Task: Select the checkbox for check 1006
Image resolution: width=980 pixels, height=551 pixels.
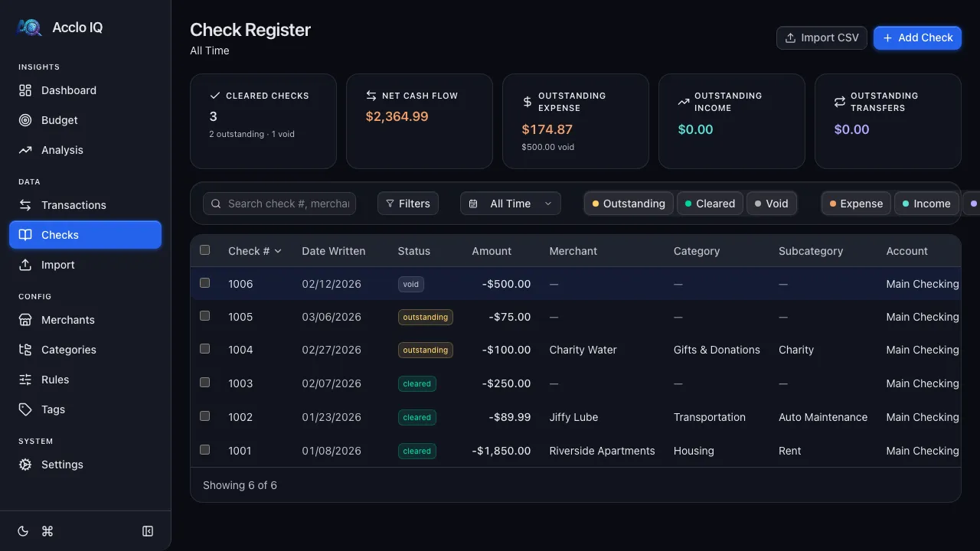Action: click(204, 283)
